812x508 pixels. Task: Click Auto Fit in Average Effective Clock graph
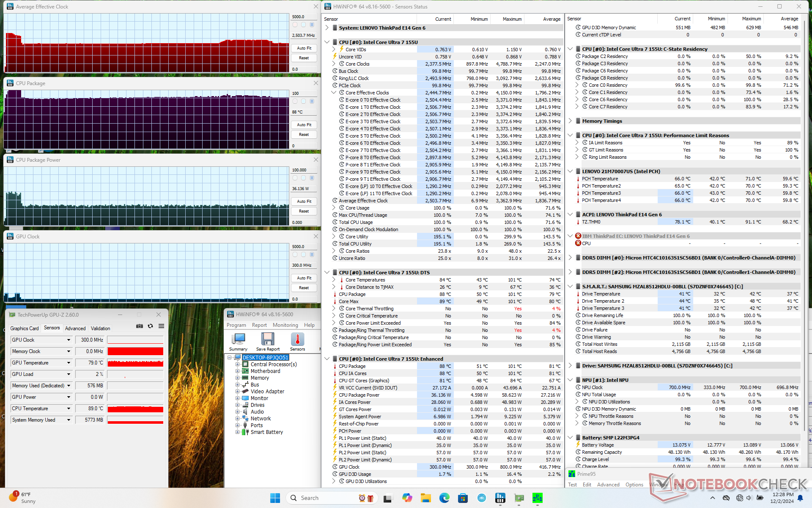coord(304,48)
